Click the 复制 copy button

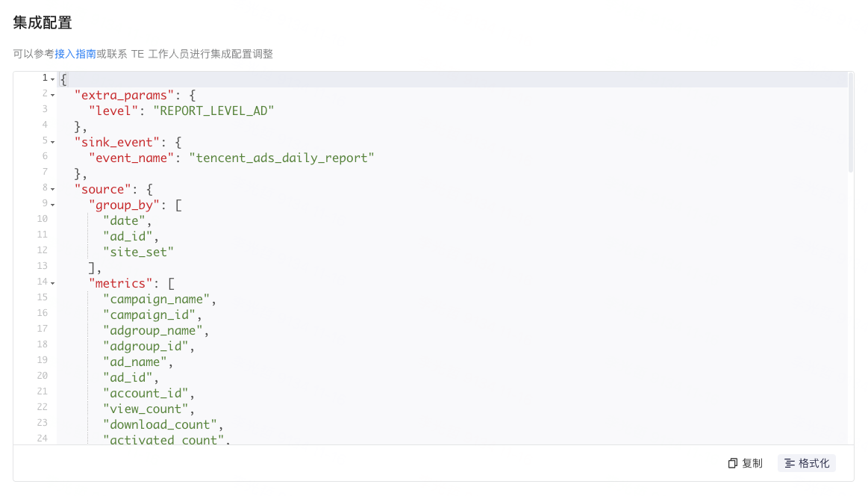(745, 463)
